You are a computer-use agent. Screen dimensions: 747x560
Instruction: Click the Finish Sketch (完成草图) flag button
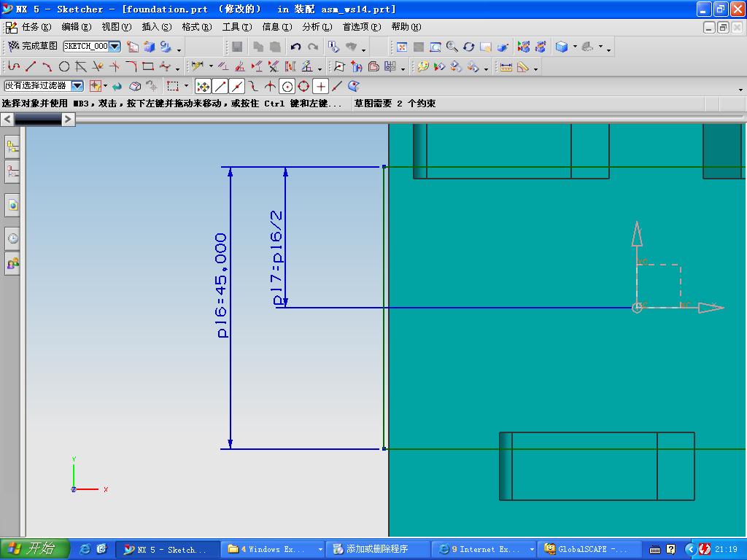click(x=32, y=46)
